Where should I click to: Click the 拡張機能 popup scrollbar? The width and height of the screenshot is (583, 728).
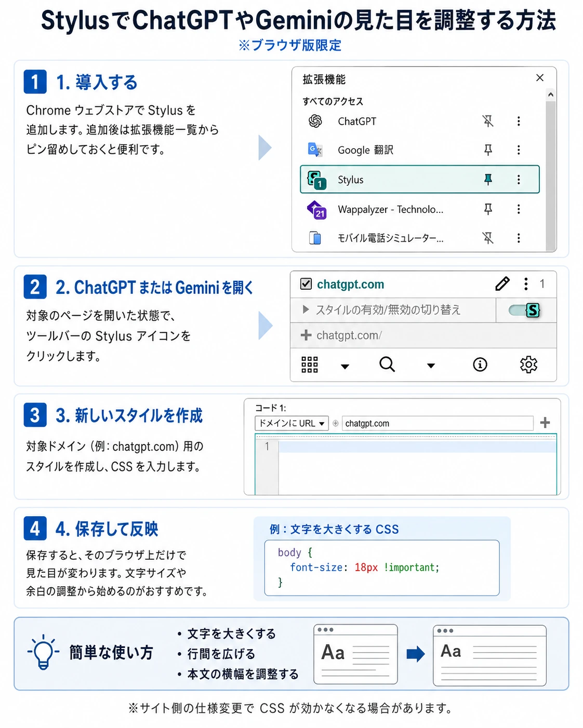pos(551,176)
